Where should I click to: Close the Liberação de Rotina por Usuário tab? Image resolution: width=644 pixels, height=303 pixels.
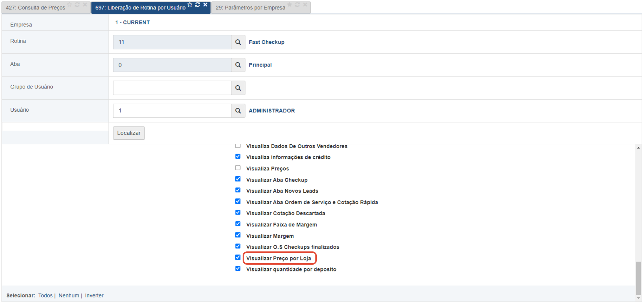coord(205,5)
